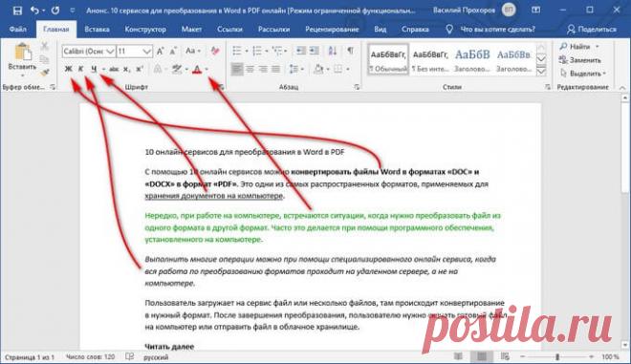The image size is (631, 364).
Task: Justify the text
Action: click(275, 69)
